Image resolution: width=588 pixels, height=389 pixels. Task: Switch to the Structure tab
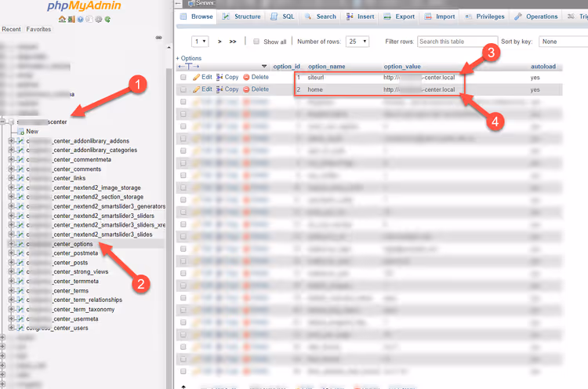click(x=241, y=16)
